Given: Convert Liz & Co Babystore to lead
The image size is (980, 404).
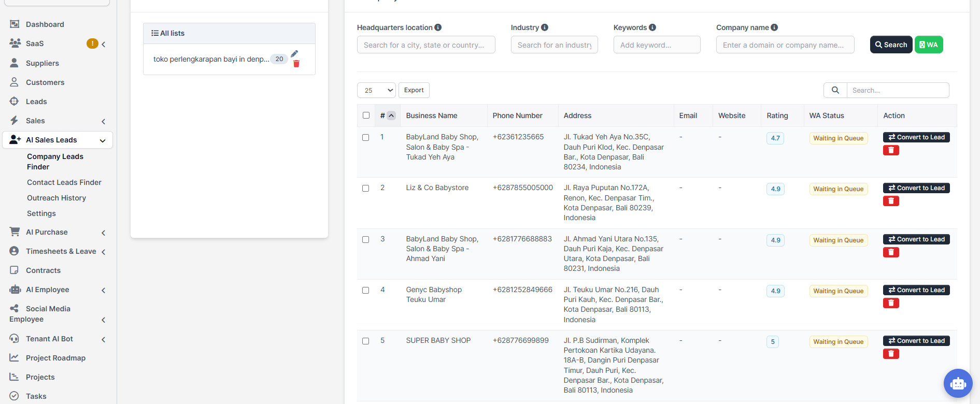Looking at the screenshot, I should [916, 188].
